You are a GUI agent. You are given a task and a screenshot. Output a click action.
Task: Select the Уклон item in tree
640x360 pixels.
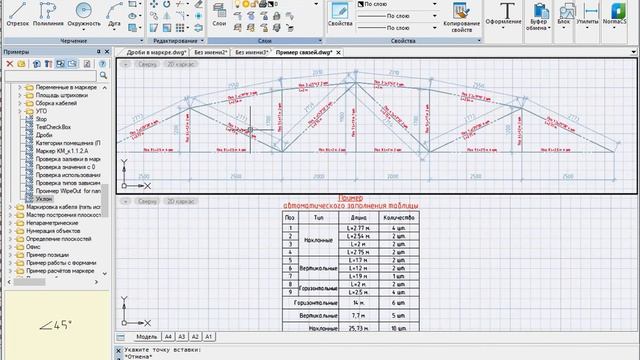[44, 199]
